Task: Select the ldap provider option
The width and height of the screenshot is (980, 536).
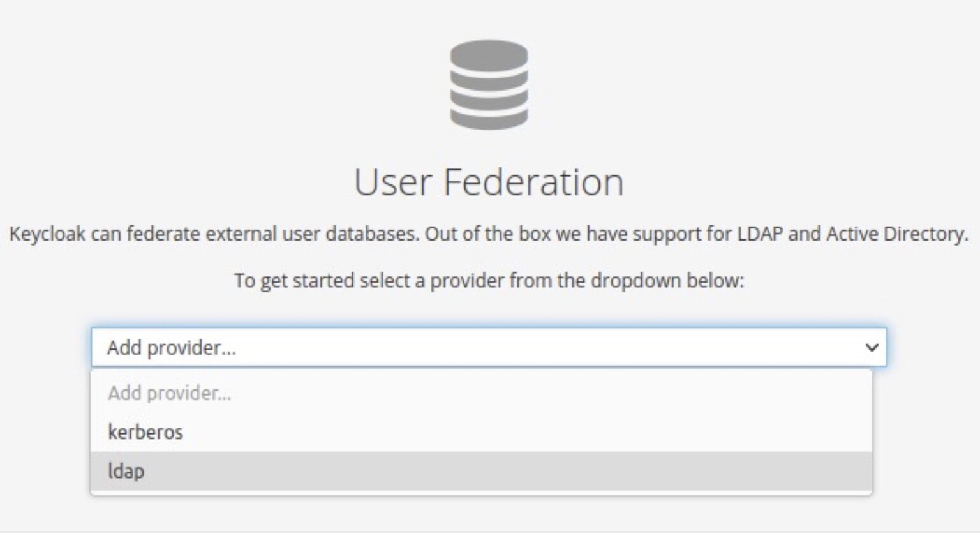Action: point(481,471)
